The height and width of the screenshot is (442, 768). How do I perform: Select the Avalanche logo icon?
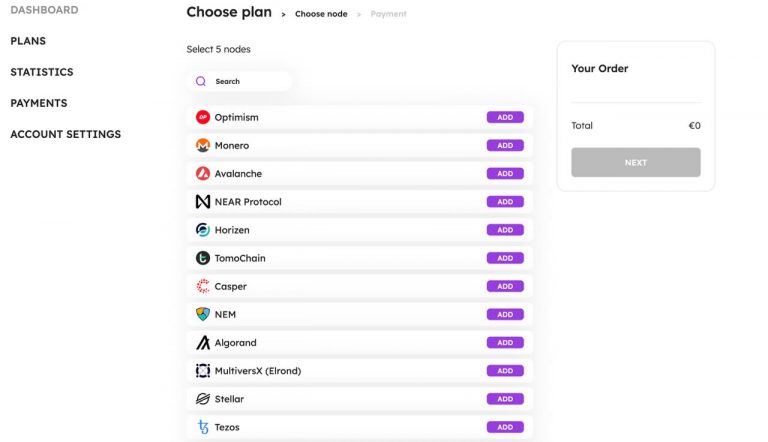(203, 173)
